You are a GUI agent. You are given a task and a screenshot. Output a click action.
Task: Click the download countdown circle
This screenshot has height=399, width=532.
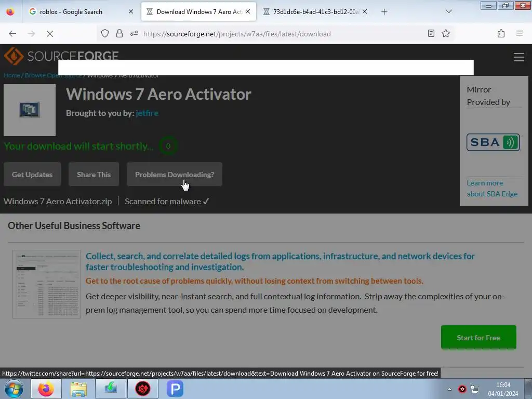[168, 146]
